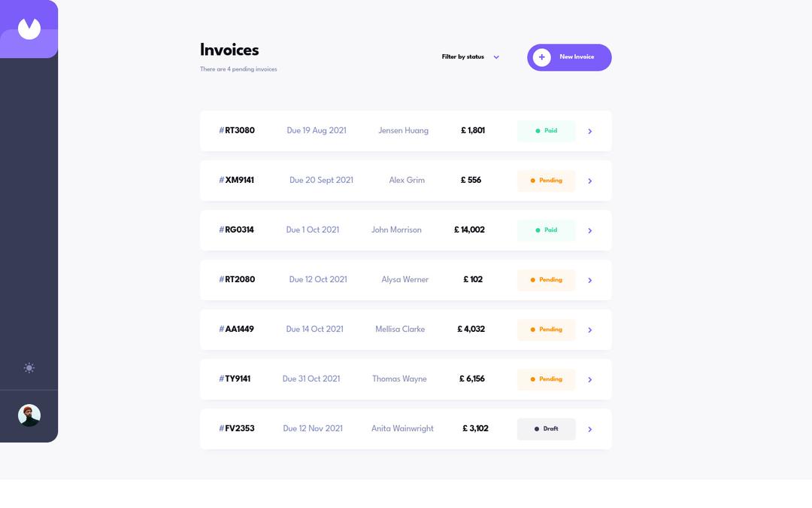Open the profile avatar at sidebar bottom
This screenshot has width=812, height=508.
click(29, 415)
